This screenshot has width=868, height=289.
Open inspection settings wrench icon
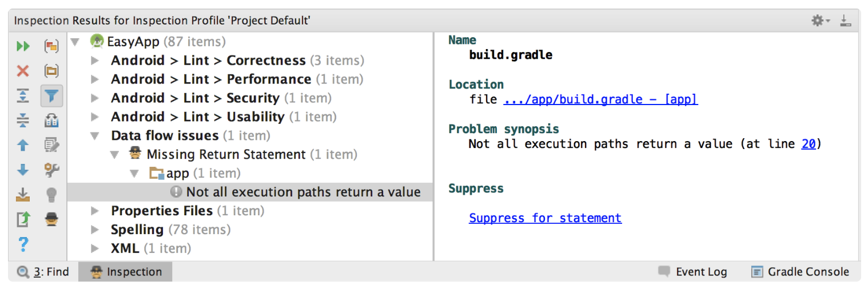coord(52,170)
